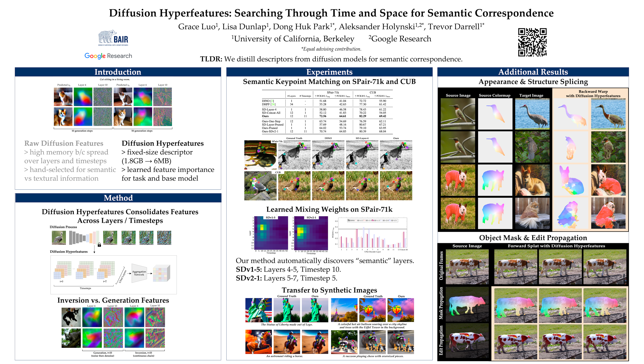Click the Experiments section header
The height and width of the screenshot is (364, 644).
pos(329,72)
